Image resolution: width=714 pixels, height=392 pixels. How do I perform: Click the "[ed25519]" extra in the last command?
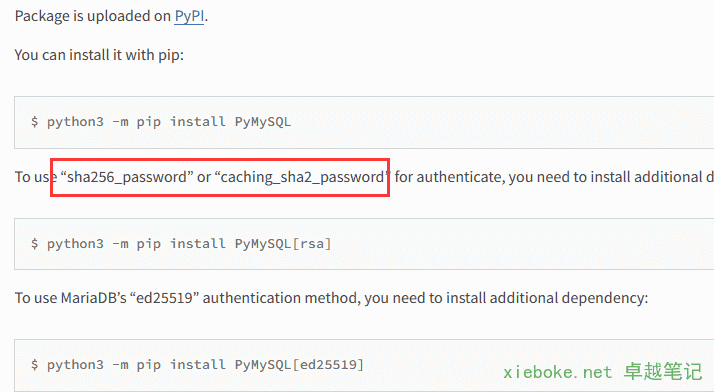tap(328, 365)
